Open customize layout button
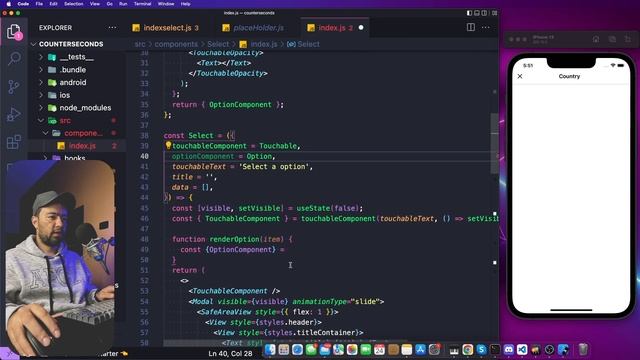Screen dimensions: 640x360 [x=494, y=13]
